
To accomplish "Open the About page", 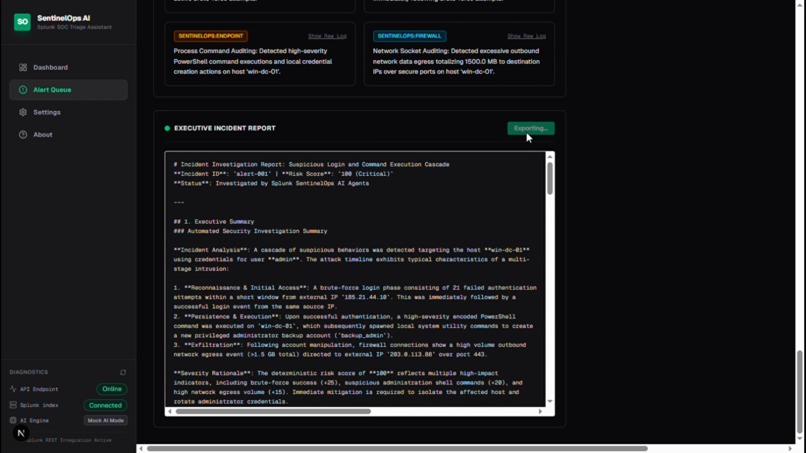I will (x=68, y=135).
